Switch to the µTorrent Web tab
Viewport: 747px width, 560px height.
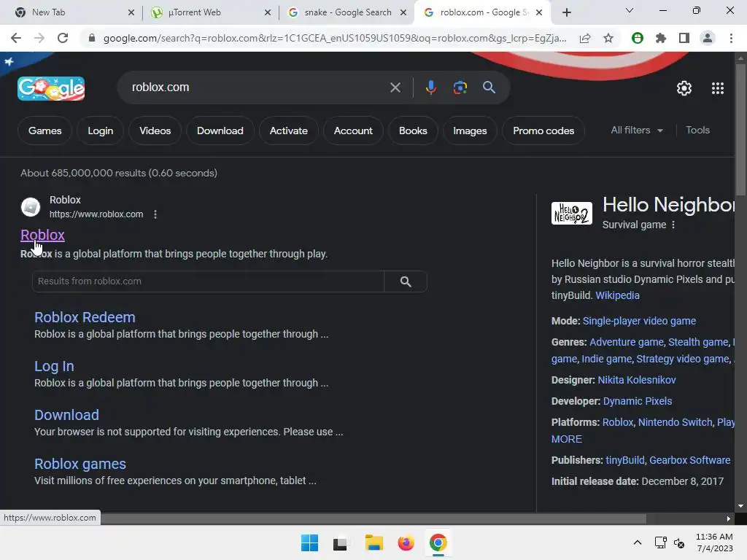pos(208,12)
